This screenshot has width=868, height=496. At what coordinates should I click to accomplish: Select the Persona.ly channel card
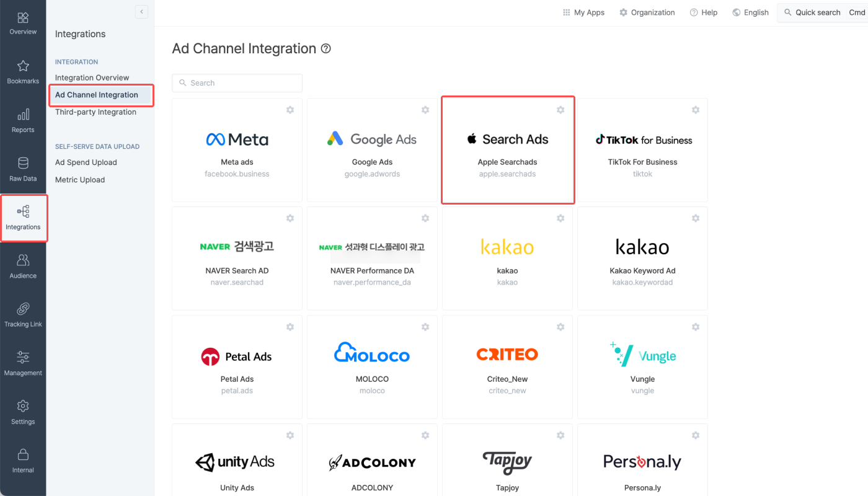point(643,460)
